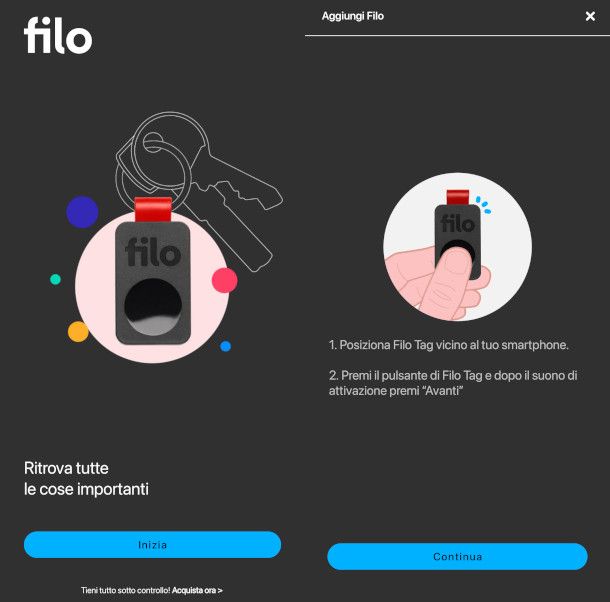
Task: Click the Inizia button
Action: click(152, 544)
